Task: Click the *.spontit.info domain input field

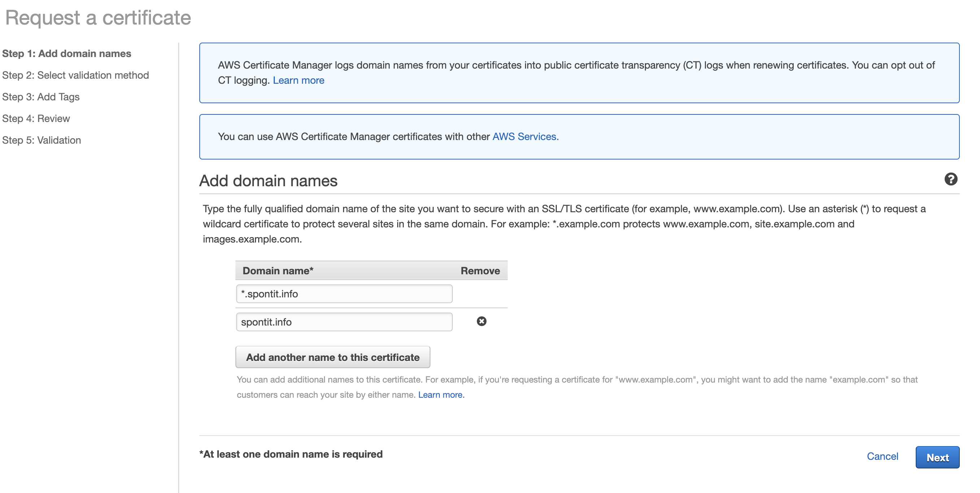Action: [344, 294]
